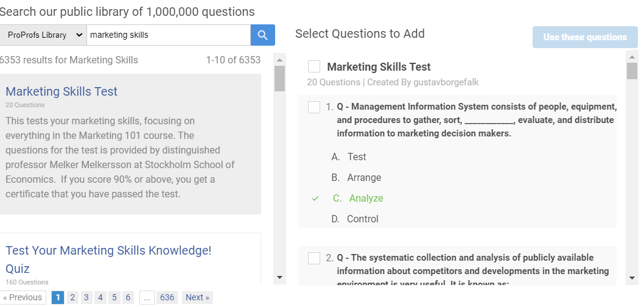Click the « Previous pagination button

pyautogui.click(x=23, y=297)
